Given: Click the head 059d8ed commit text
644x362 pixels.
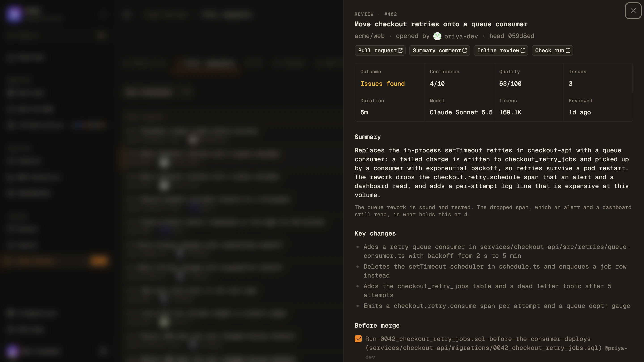Looking at the screenshot, I should point(512,36).
